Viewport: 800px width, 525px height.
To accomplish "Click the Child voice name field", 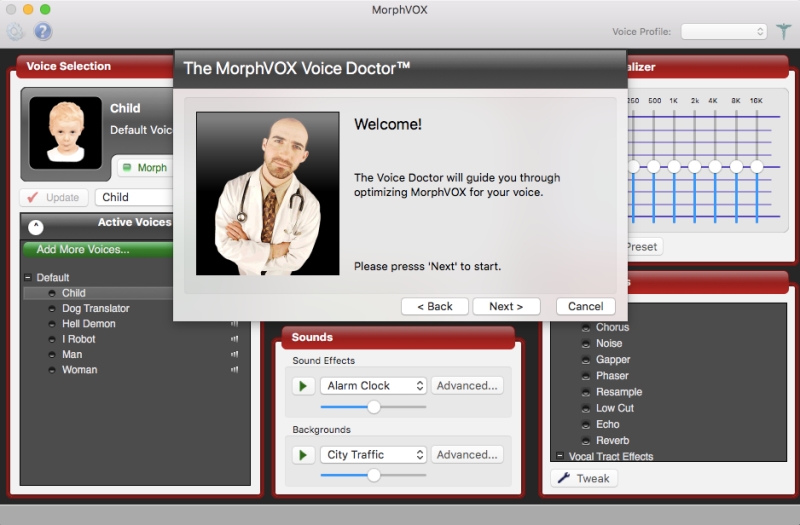I will (135, 197).
